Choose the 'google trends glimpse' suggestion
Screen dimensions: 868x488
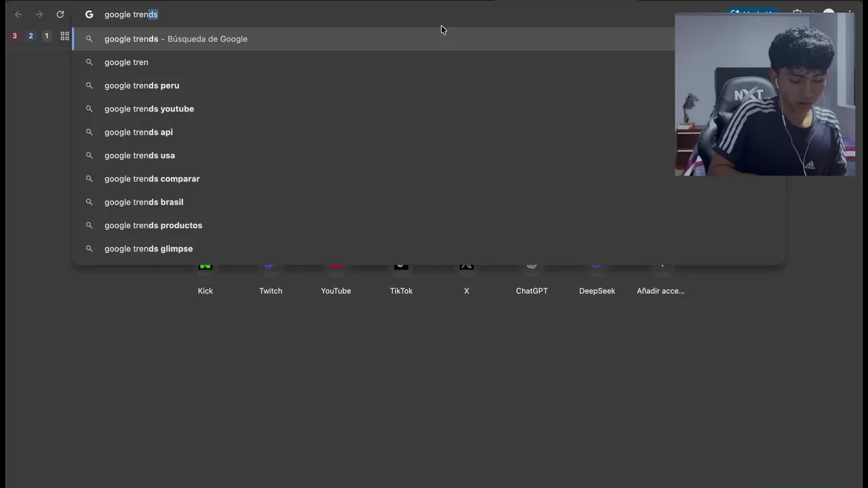(429, 249)
